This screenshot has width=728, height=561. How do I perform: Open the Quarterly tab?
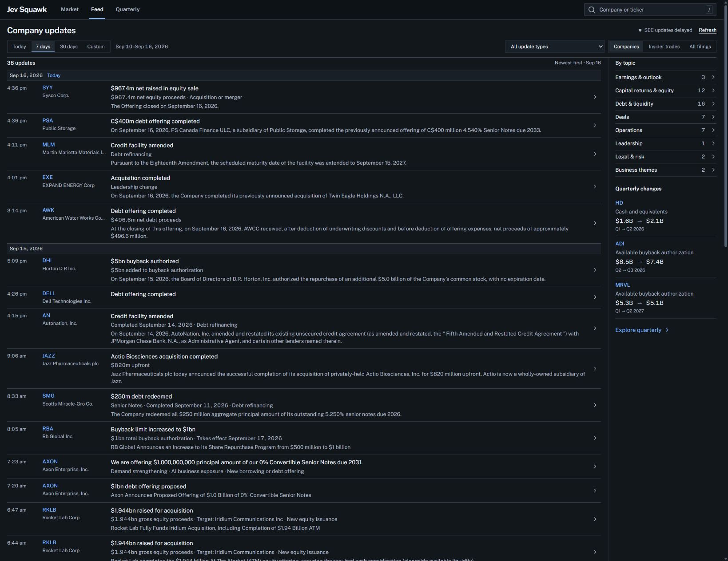pos(127,9)
